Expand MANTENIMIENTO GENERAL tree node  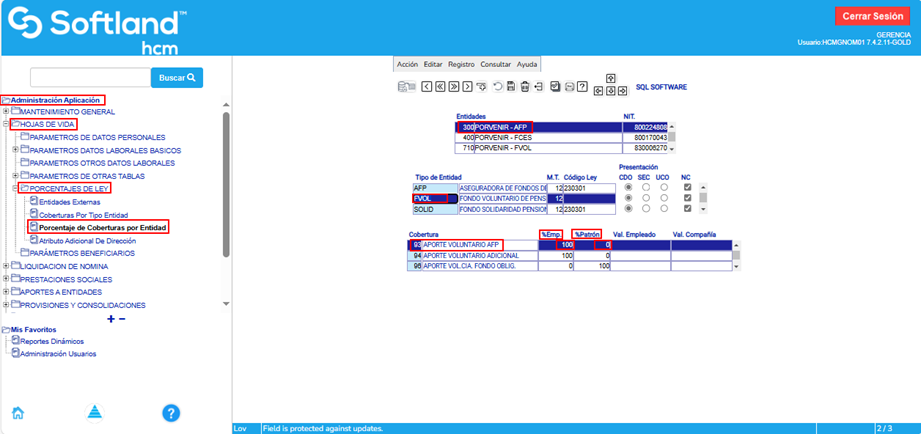(x=6, y=112)
